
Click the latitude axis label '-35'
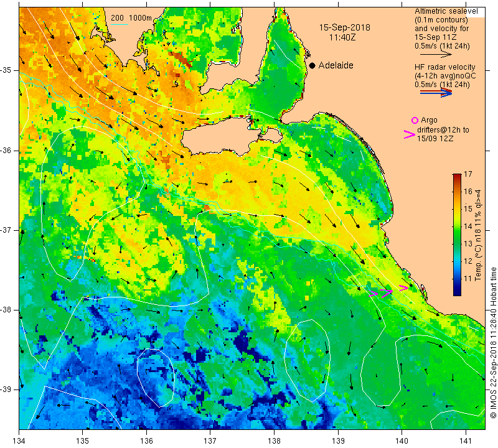(x=6, y=70)
